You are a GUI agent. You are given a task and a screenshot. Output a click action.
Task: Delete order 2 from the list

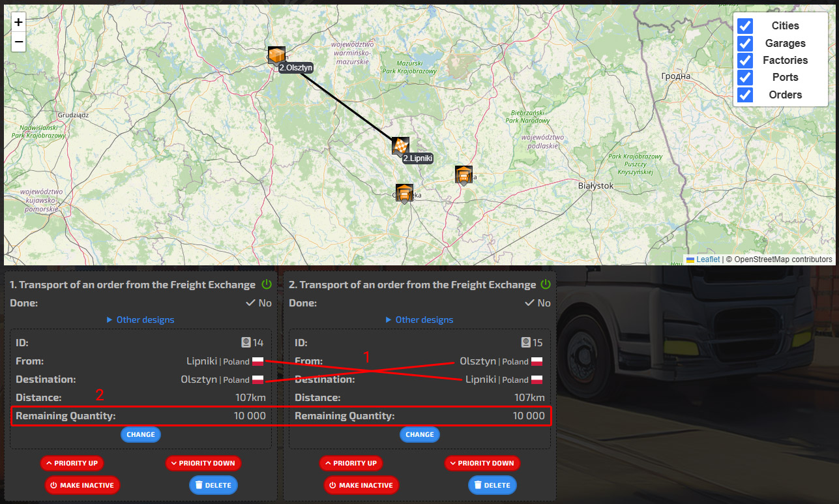tap(492, 485)
